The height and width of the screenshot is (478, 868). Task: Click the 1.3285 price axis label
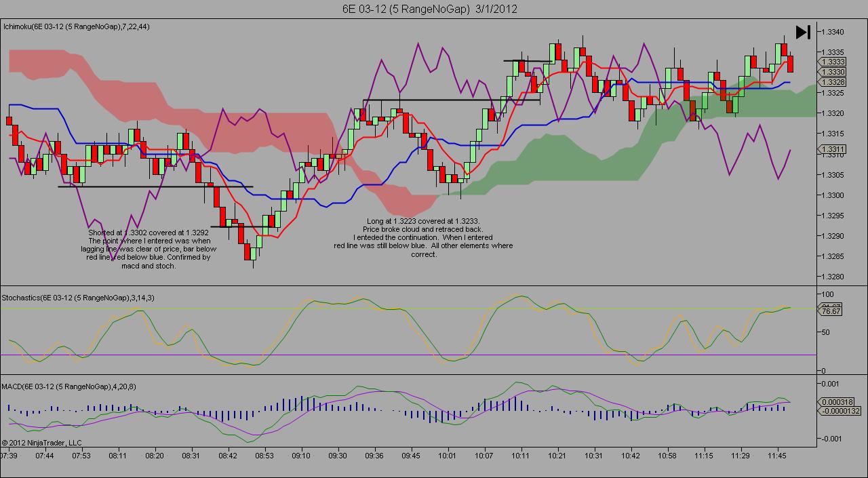[833, 256]
